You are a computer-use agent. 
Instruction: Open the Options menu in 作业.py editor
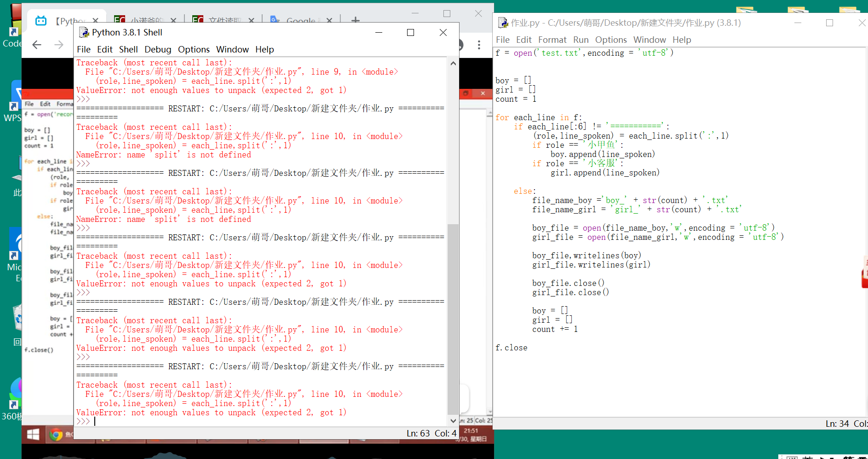(x=611, y=40)
